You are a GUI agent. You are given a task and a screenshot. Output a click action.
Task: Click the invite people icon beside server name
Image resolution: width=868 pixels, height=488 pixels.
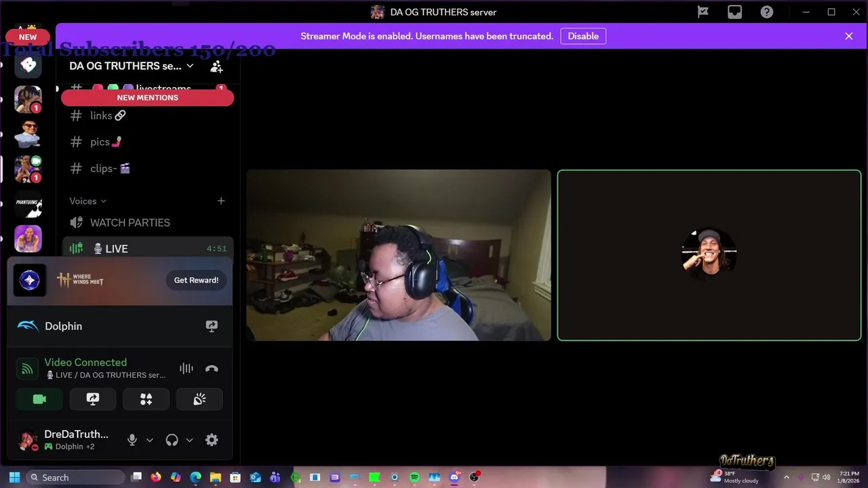[x=216, y=66]
